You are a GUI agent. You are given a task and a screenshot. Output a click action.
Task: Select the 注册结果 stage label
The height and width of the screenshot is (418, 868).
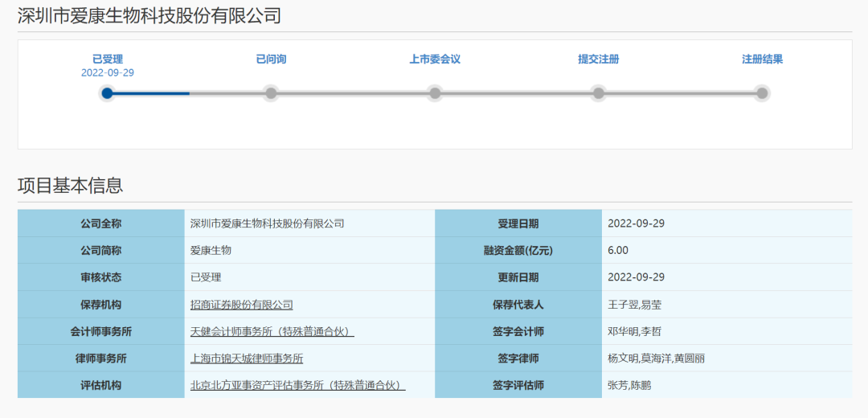(762, 59)
